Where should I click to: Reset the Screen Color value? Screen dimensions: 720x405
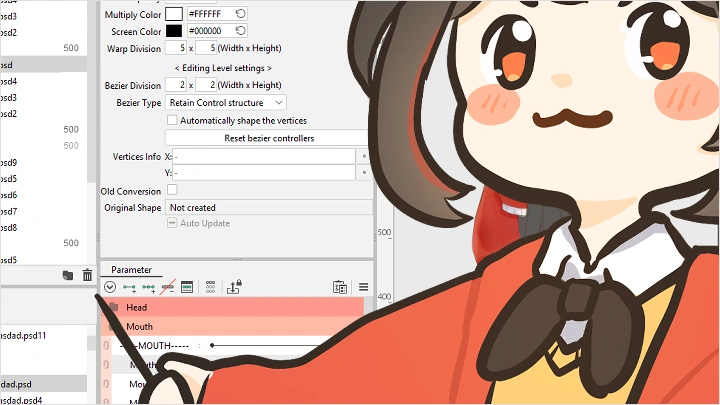tap(241, 31)
